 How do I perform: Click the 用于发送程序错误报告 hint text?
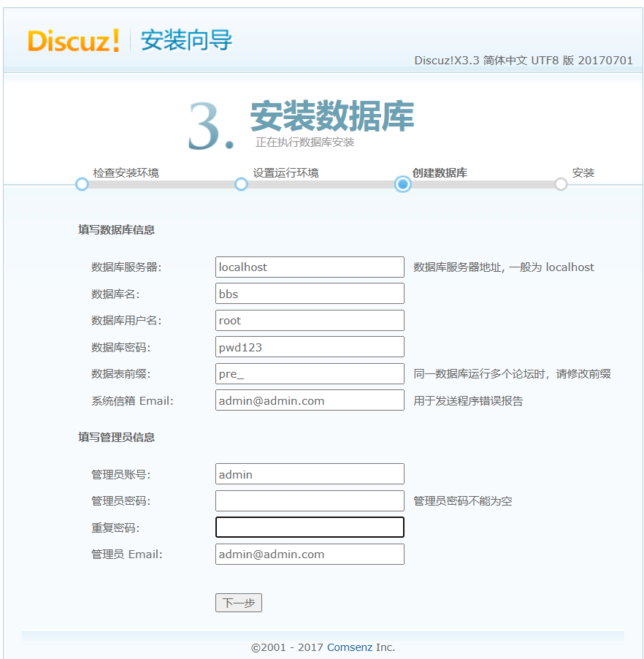[x=468, y=401]
